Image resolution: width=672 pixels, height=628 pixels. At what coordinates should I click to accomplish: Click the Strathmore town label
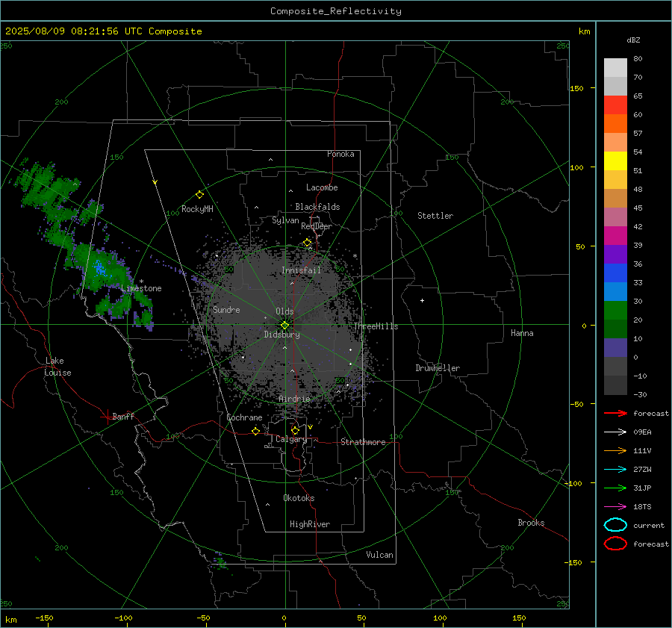pyautogui.click(x=363, y=442)
